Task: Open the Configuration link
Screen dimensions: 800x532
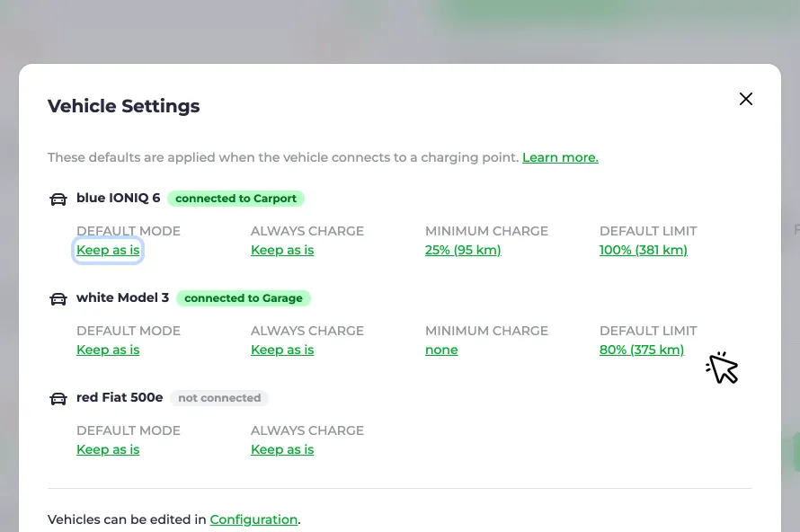Action: coord(253,519)
